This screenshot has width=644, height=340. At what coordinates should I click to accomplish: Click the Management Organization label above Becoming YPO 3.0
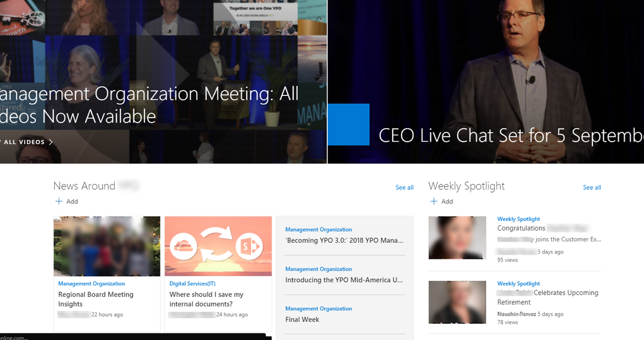pos(318,230)
